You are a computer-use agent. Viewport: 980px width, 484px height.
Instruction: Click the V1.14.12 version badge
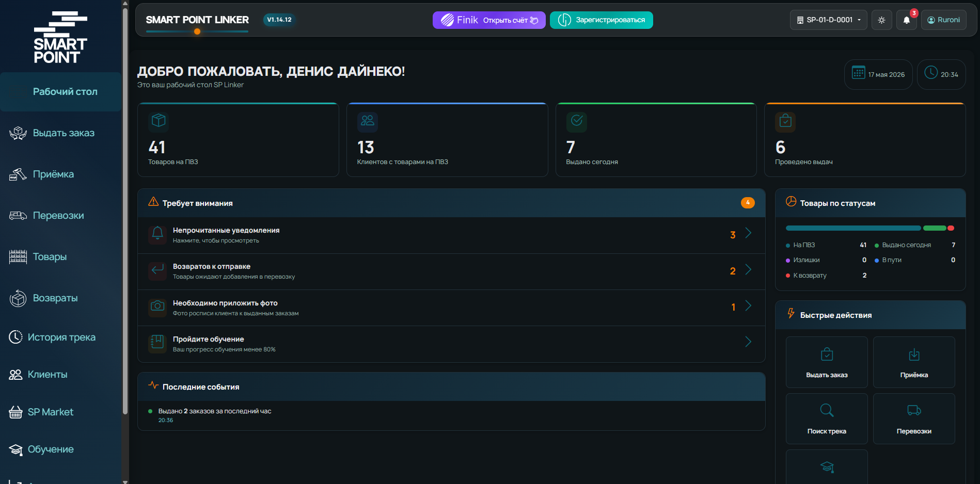point(279,20)
